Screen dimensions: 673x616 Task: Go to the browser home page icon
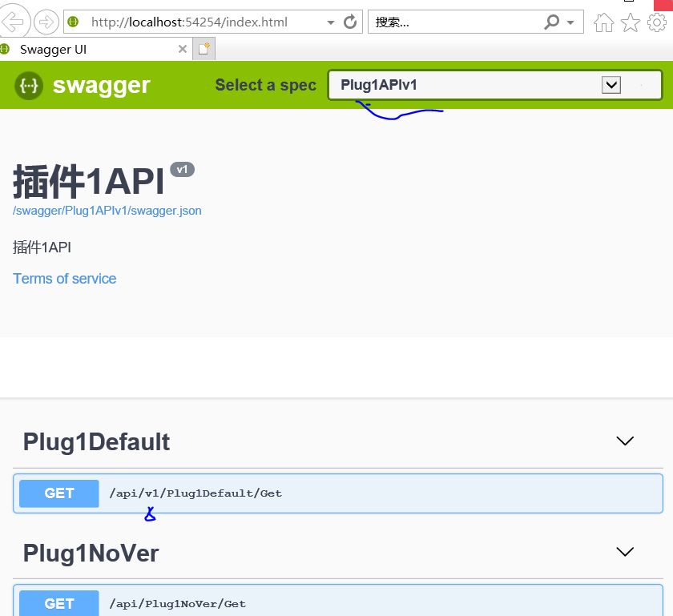[x=603, y=22]
